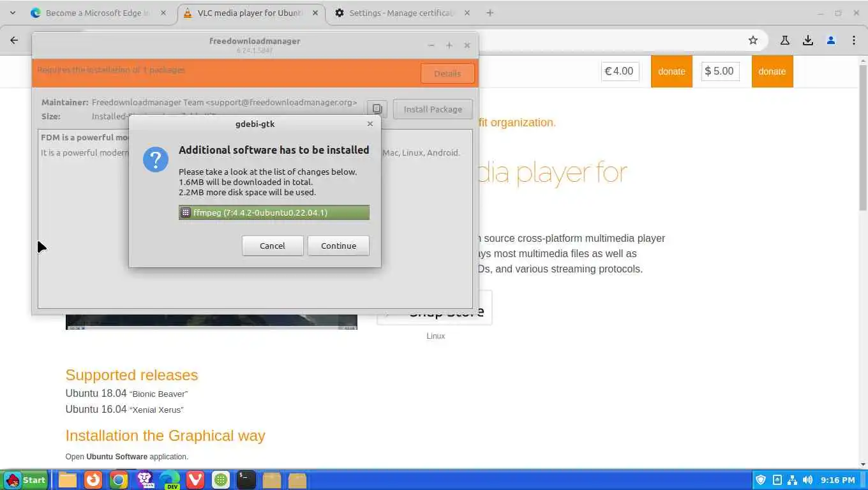Open the browser downloads icon
Image resolution: width=868 pixels, height=490 pixels.
pos(808,40)
